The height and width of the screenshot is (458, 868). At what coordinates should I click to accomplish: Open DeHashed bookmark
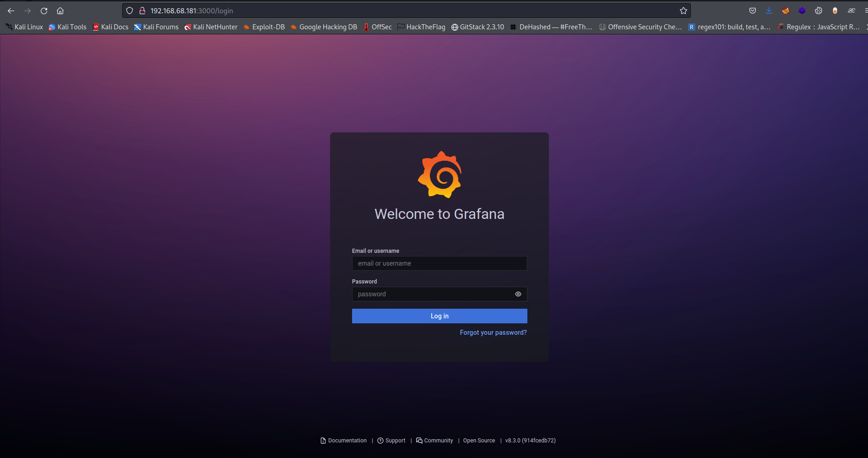(x=551, y=27)
